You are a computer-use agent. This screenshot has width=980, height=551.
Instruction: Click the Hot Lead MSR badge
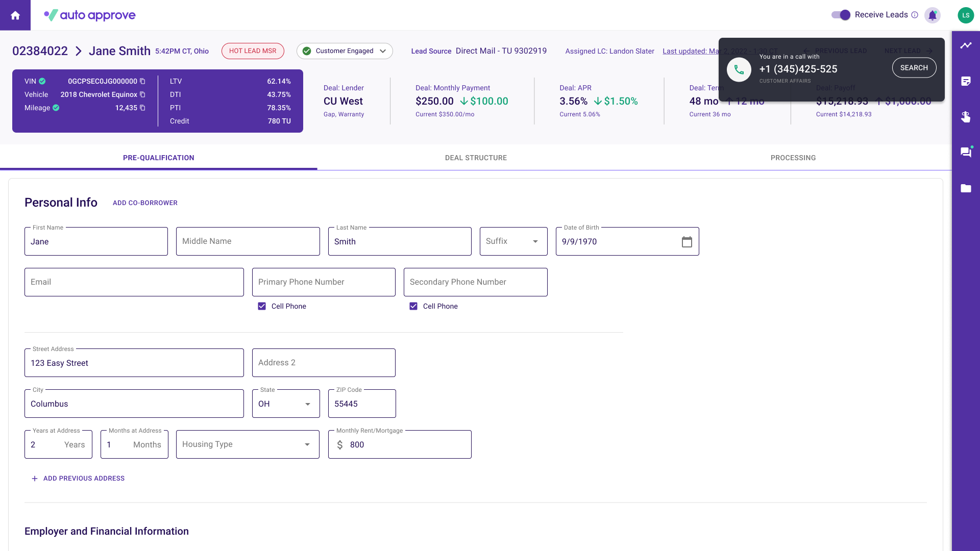point(253,51)
